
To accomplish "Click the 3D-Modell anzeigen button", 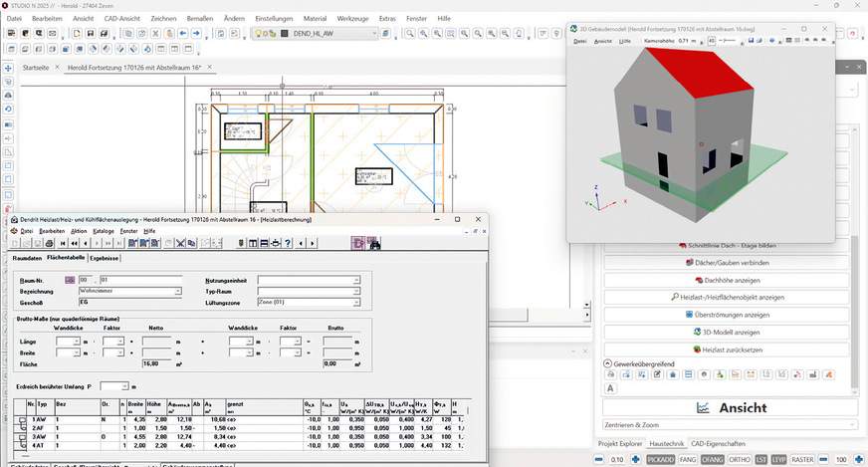I will point(727,333).
